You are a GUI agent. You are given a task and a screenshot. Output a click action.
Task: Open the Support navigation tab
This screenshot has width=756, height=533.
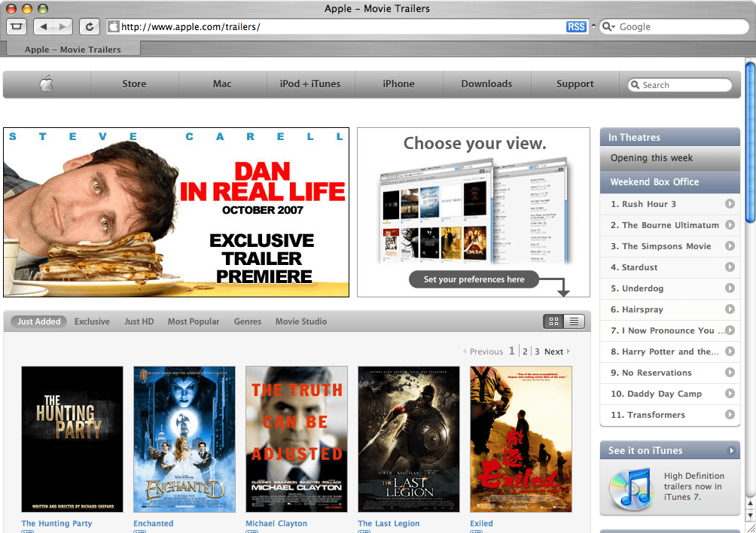575,84
